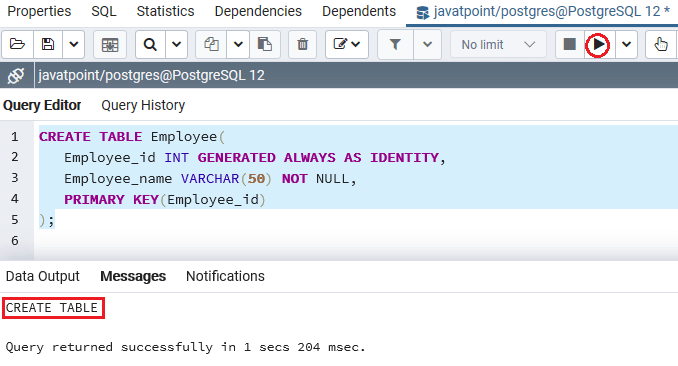Expand the Execute options dropdown arrow
Viewport: 678px width, 366px height.
[627, 44]
